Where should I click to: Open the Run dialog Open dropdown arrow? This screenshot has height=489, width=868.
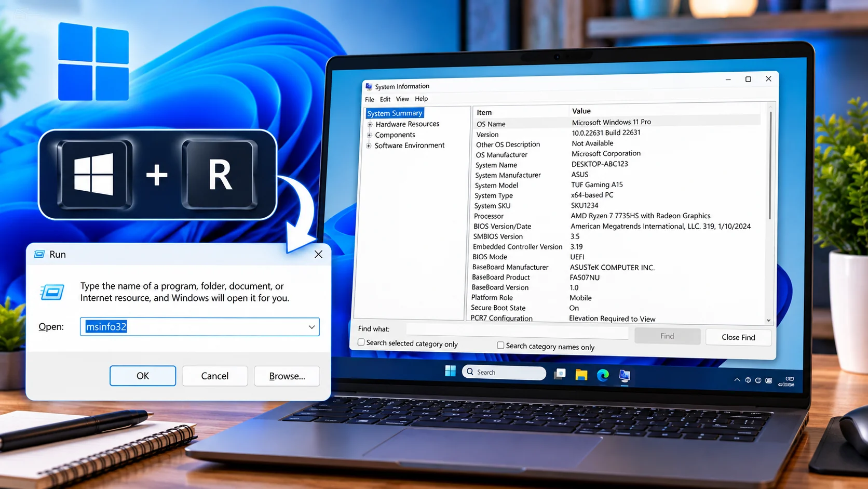[311, 327]
